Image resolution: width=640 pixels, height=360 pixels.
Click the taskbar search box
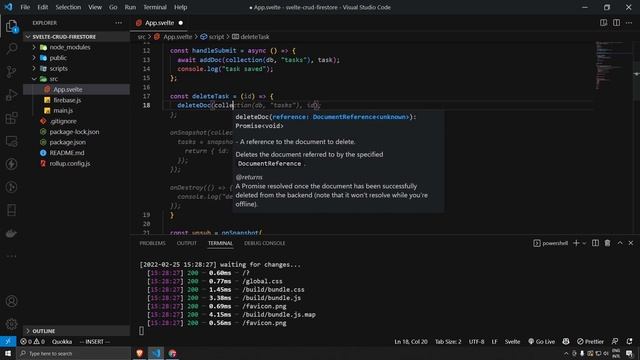click(x=73, y=353)
